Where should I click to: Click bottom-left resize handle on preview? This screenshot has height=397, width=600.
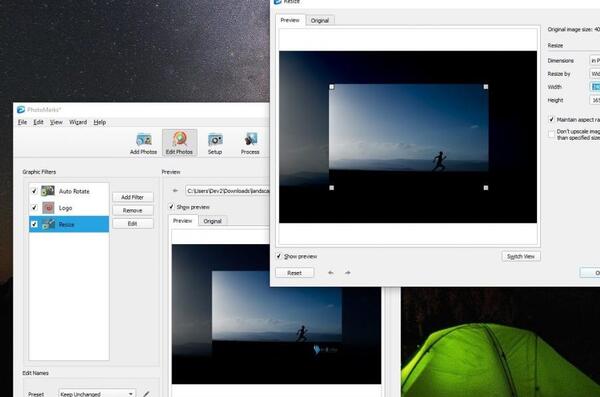point(332,188)
